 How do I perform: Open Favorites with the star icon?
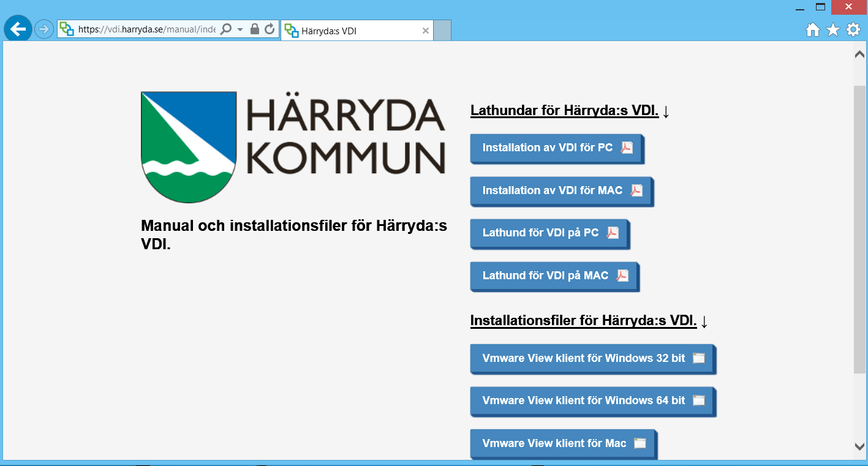pyautogui.click(x=833, y=29)
